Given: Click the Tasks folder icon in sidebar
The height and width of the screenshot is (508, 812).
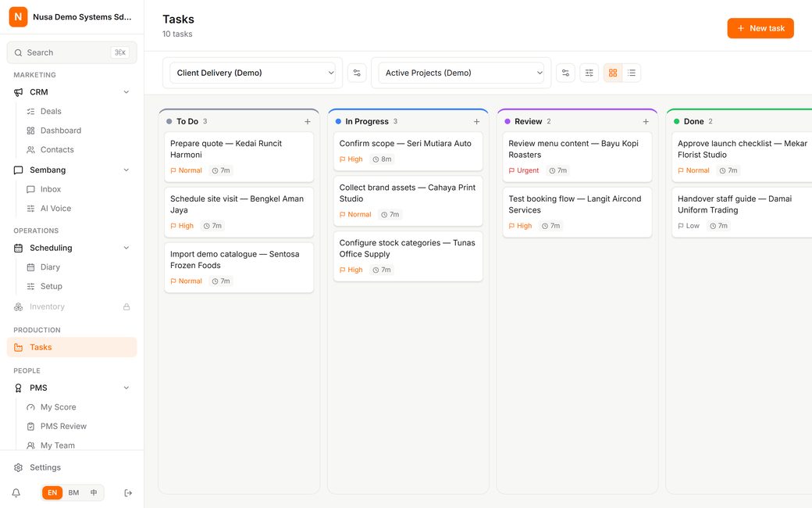Looking at the screenshot, I should pyautogui.click(x=18, y=347).
